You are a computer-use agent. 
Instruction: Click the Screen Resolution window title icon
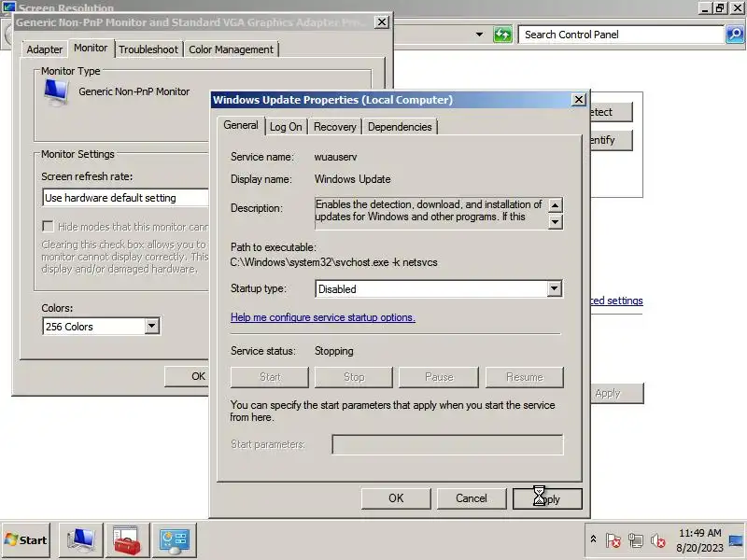pyautogui.click(x=8, y=7)
